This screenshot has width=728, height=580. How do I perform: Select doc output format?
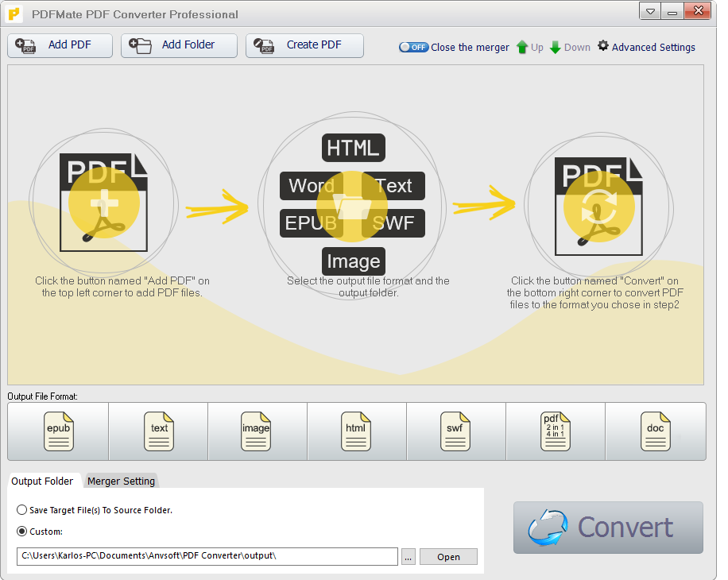tap(656, 431)
